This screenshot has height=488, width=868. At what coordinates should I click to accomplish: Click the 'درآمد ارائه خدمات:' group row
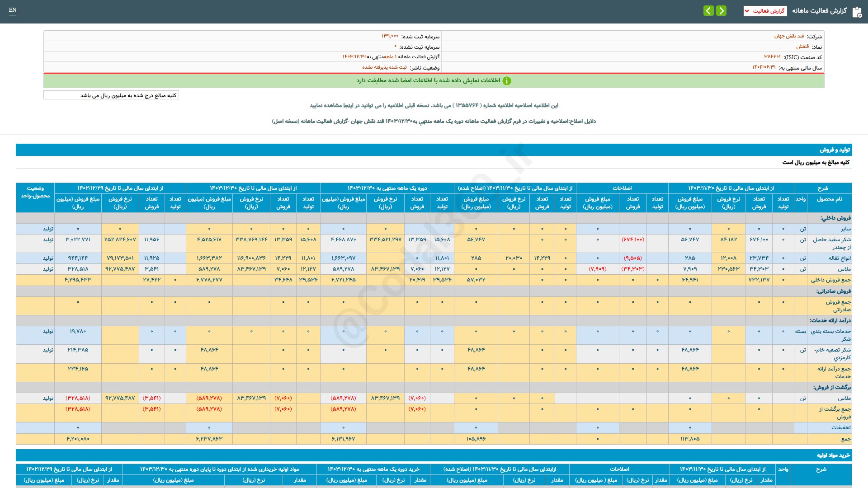pyautogui.click(x=434, y=320)
